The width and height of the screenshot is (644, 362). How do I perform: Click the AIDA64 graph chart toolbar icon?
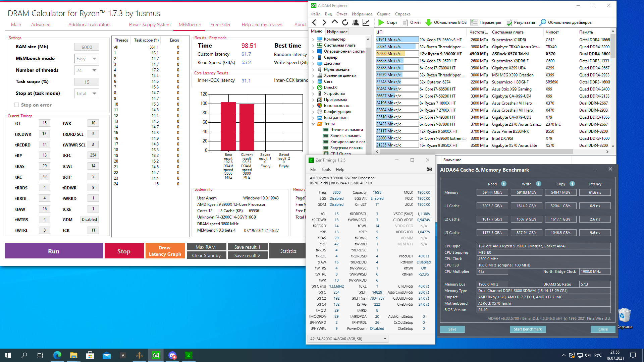[366, 22]
